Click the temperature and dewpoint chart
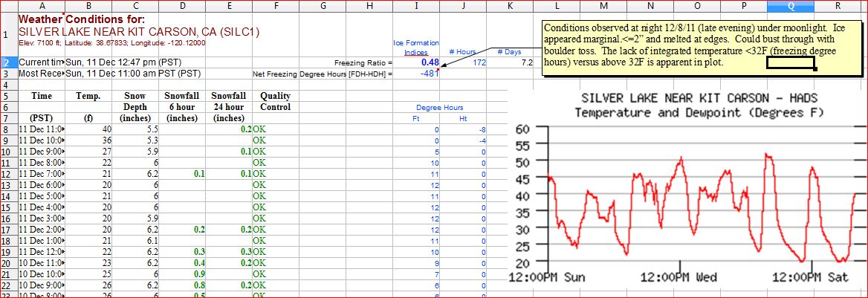 click(687, 188)
